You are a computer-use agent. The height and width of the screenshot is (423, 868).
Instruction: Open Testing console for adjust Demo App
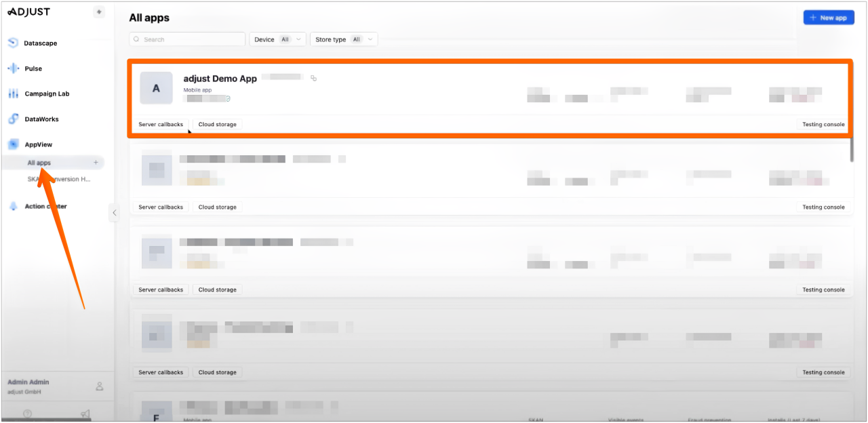click(823, 124)
